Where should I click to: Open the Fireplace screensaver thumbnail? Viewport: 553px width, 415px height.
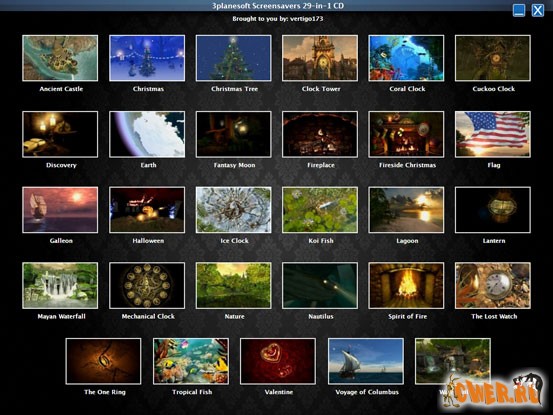point(320,134)
